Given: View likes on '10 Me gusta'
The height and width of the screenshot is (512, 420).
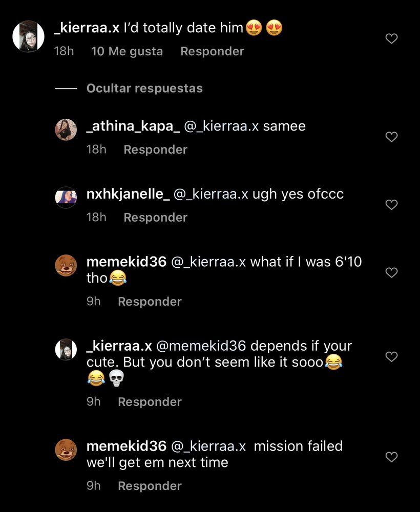Looking at the screenshot, I should [x=127, y=51].
